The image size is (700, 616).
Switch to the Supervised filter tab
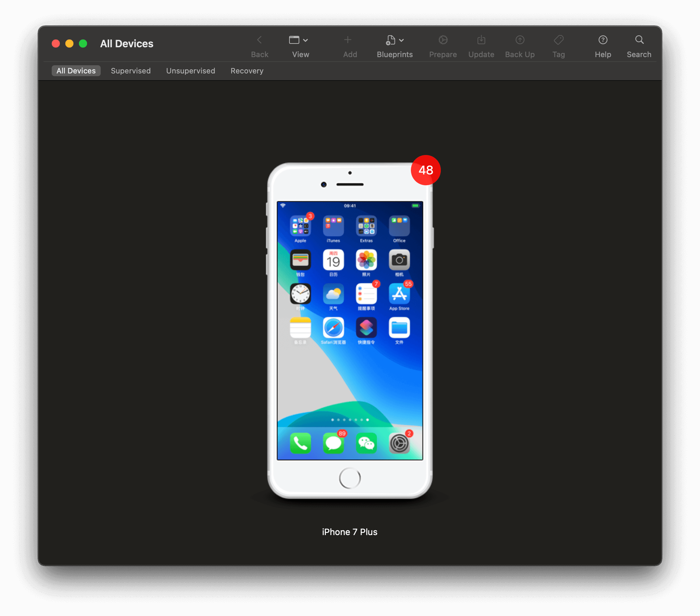point(131,71)
